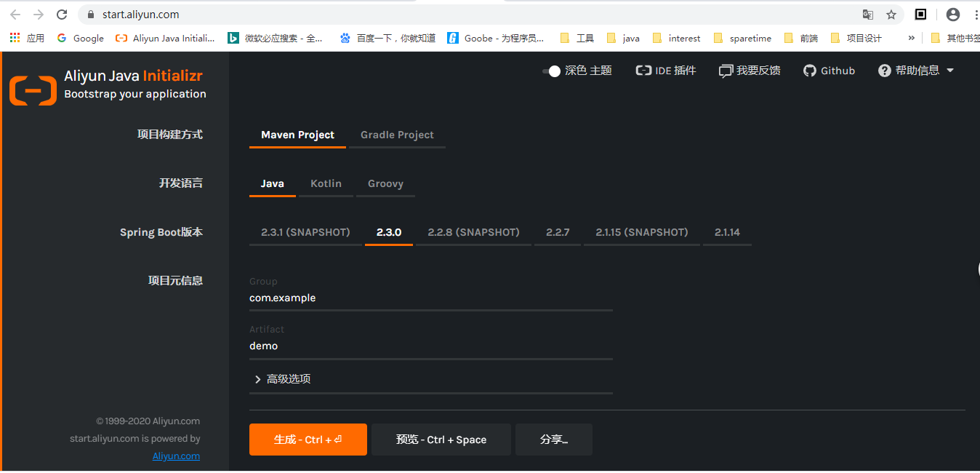Click the Group input field

pyautogui.click(x=431, y=298)
